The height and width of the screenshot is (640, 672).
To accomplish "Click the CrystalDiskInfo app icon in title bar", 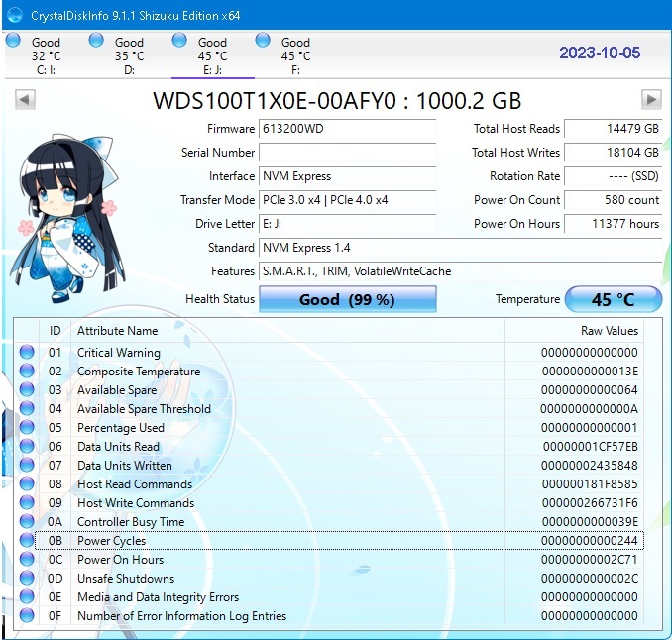I will coord(15,16).
